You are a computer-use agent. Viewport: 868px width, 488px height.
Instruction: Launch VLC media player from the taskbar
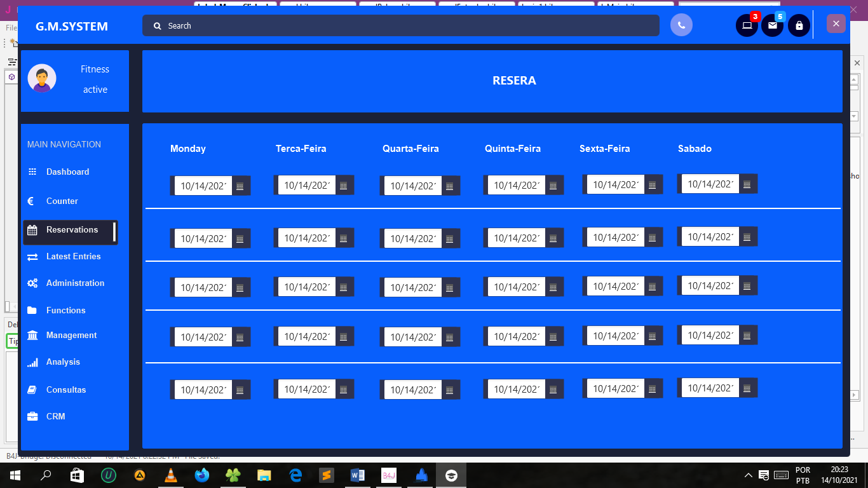[x=170, y=475]
